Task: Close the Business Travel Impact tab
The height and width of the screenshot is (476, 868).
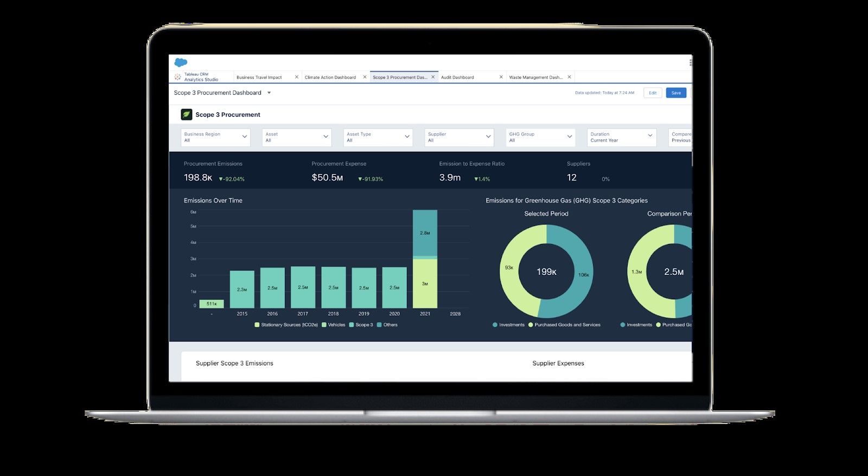Action: (x=297, y=77)
